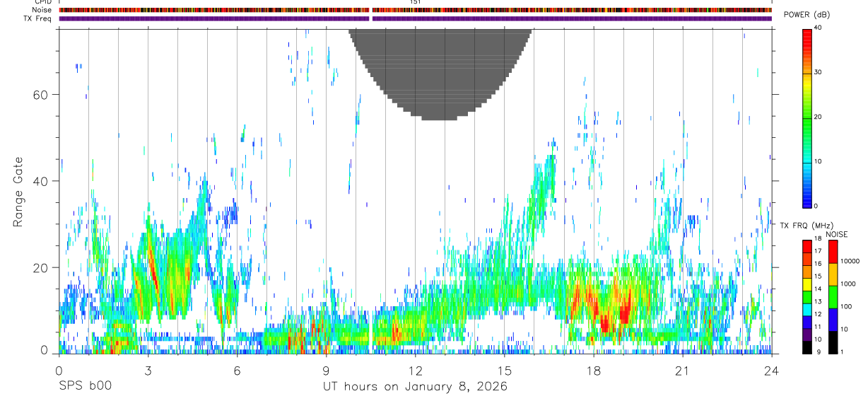
Task: Click the TX Freq row label at top
Action: click(x=38, y=18)
